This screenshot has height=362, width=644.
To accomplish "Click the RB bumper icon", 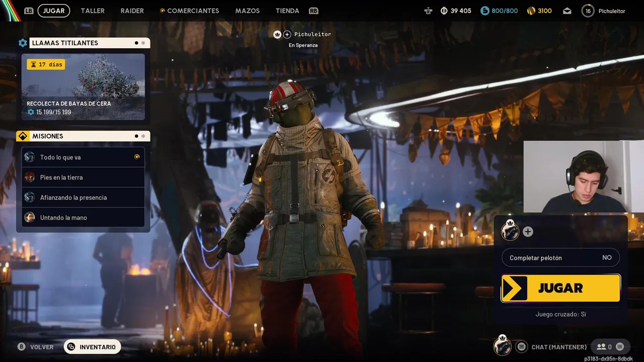I will 313,11.
